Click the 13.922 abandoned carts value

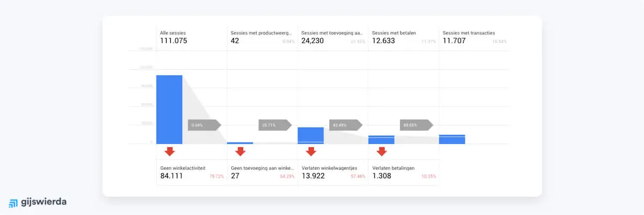(313, 175)
